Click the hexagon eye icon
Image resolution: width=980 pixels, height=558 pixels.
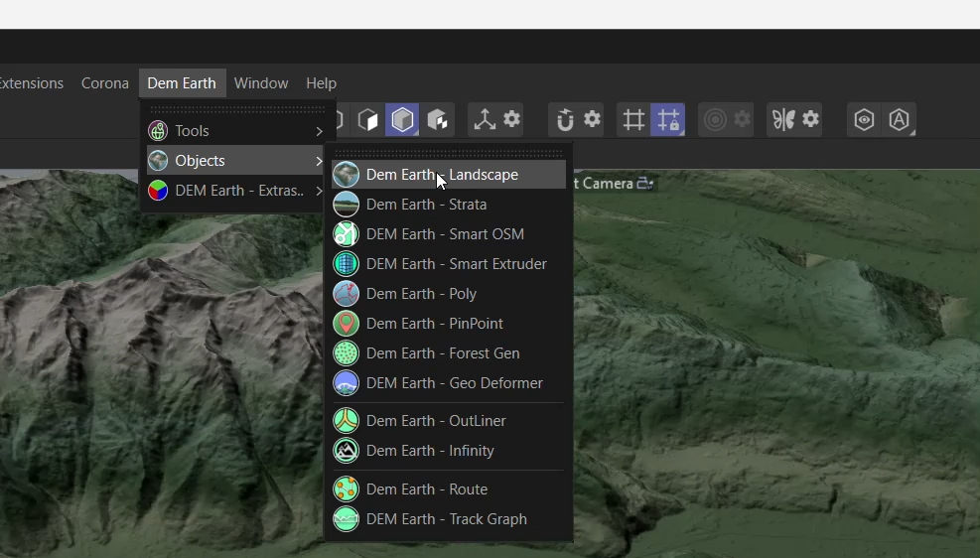tap(864, 119)
